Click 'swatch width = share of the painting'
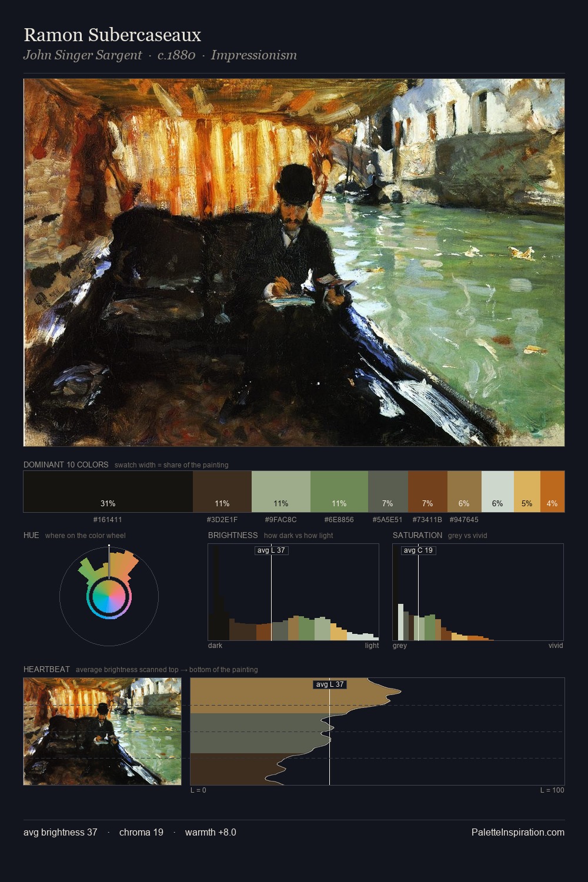Image resolution: width=588 pixels, height=882 pixels. pos(172,465)
